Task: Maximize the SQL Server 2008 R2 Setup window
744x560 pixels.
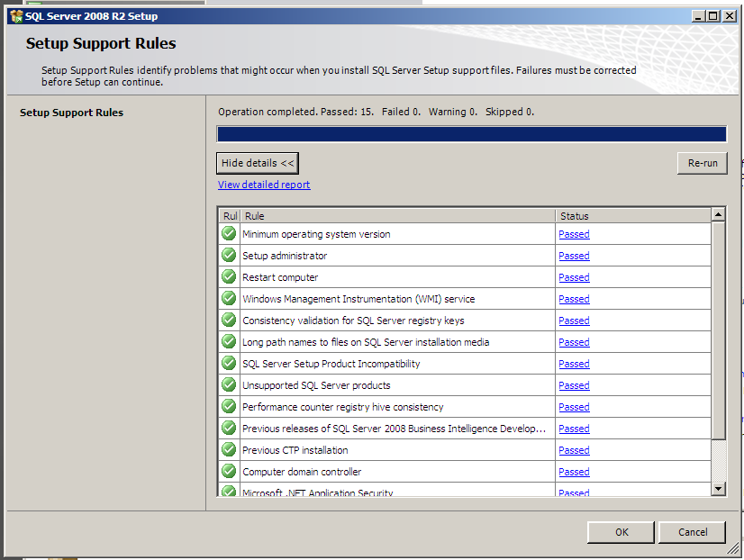Action: 713,16
